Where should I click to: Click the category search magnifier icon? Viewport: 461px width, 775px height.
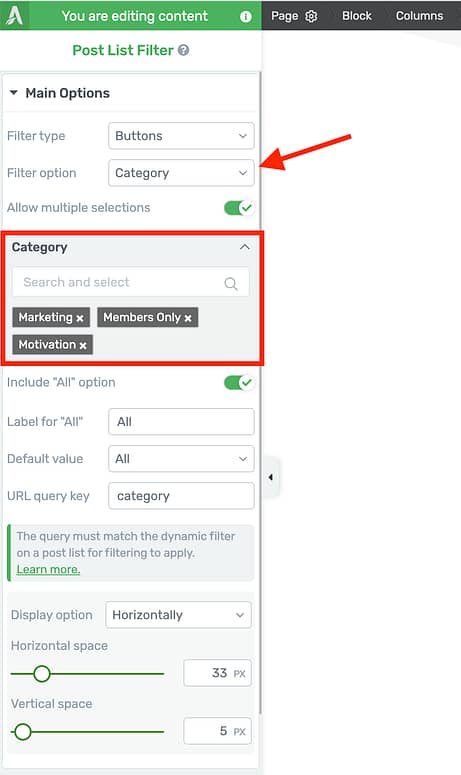coord(231,283)
